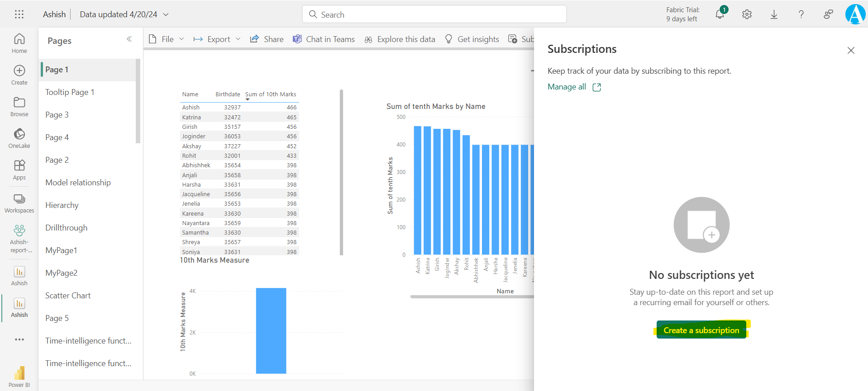Open Workspaces in the left navigation
This screenshot has width=868, height=391.
click(19, 203)
